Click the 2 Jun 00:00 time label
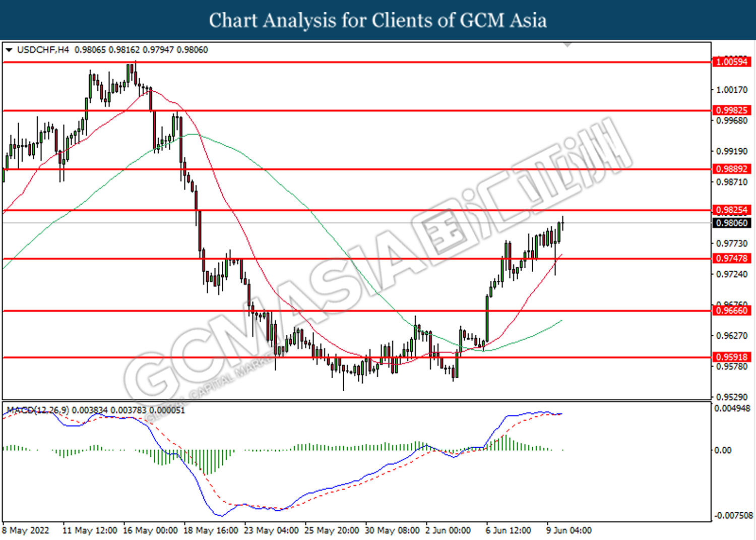Viewport: 756px width, 540px height. tap(448, 530)
